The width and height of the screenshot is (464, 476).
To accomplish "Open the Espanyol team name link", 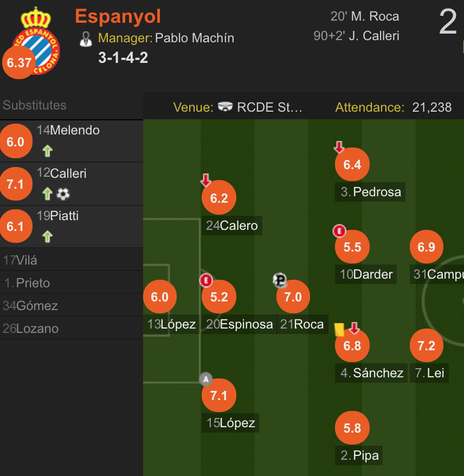I will point(118,16).
